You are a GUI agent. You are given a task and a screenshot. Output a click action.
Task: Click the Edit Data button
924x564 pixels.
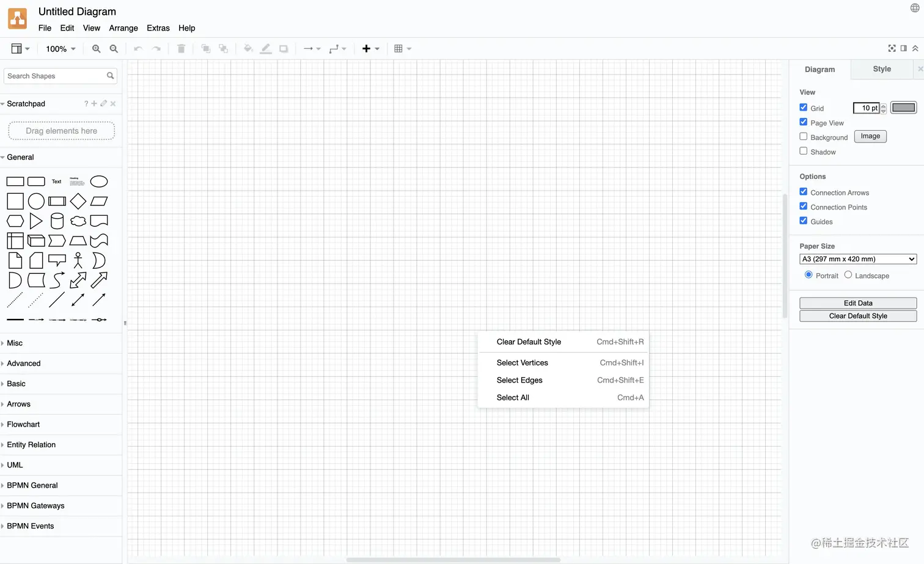[858, 303]
